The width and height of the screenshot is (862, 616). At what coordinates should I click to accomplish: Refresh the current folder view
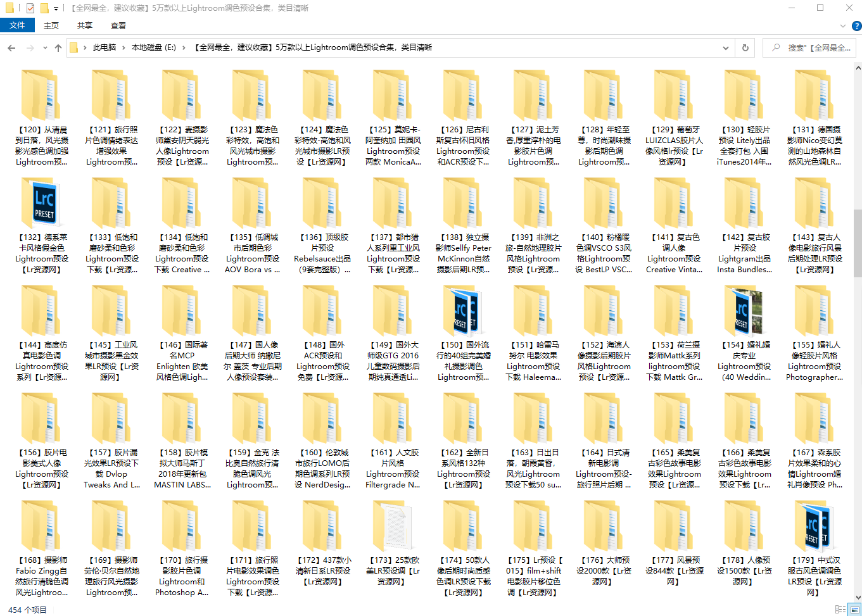coord(745,47)
